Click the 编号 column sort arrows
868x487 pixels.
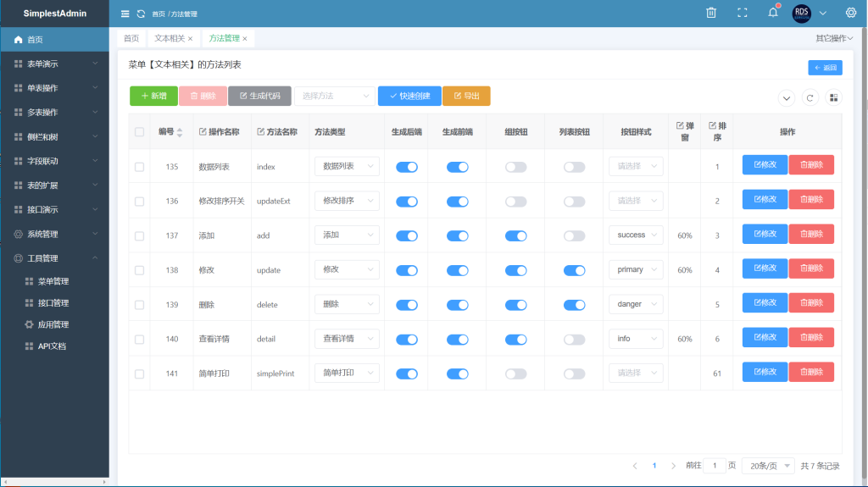click(179, 132)
